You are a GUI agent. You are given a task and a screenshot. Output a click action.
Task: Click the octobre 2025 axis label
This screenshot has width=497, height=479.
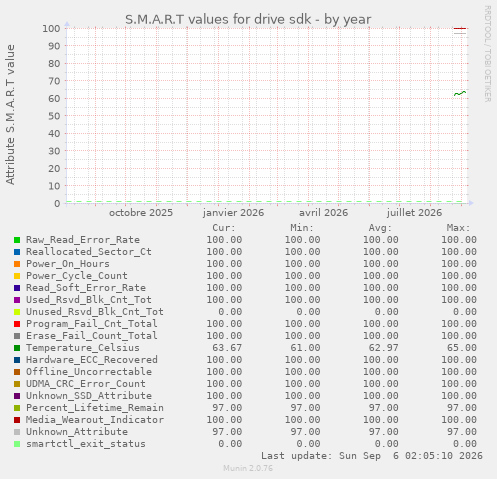(x=141, y=213)
